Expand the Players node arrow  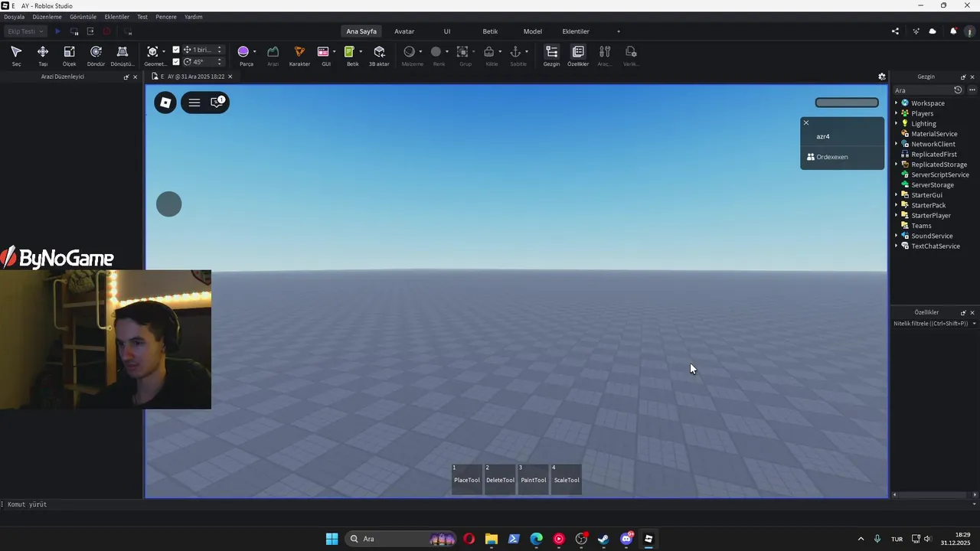tap(897, 113)
